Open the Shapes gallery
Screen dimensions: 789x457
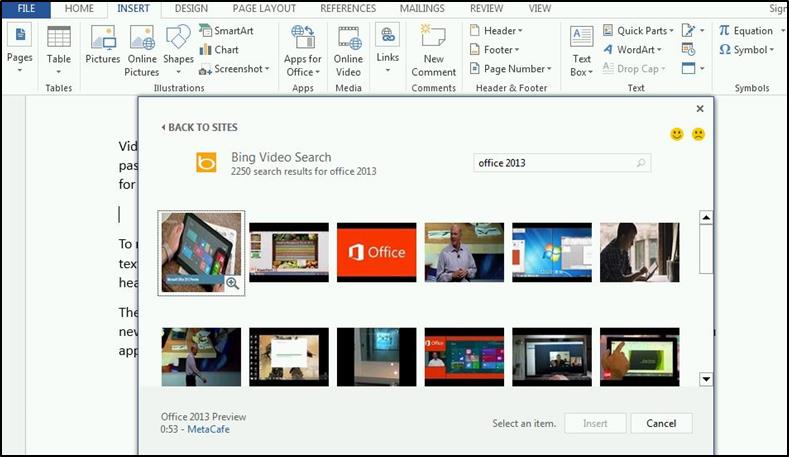(x=178, y=49)
